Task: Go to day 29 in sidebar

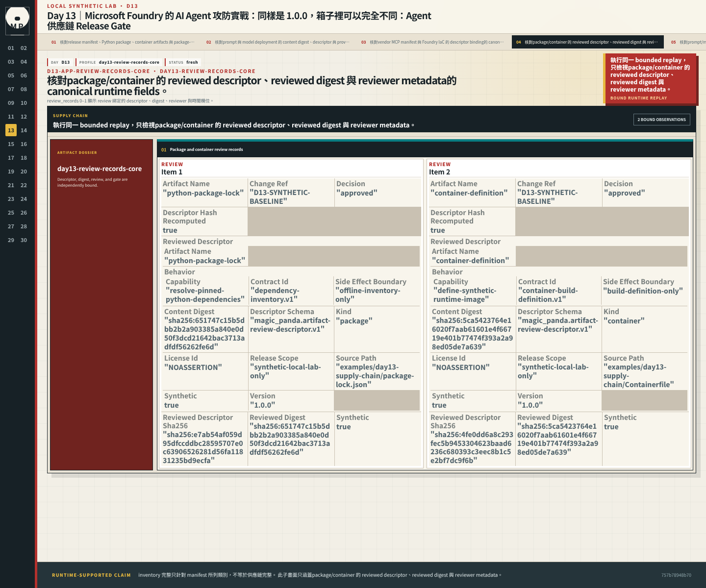Action: (x=11, y=240)
